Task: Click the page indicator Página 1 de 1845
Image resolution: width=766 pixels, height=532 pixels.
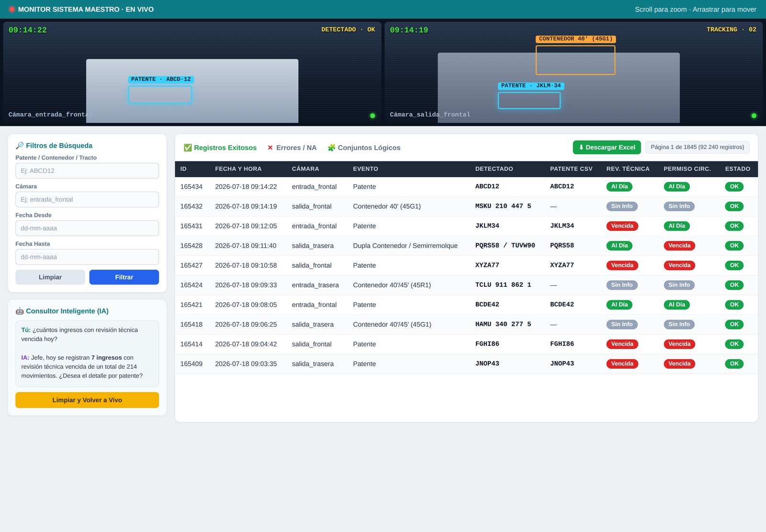Action: (697, 147)
